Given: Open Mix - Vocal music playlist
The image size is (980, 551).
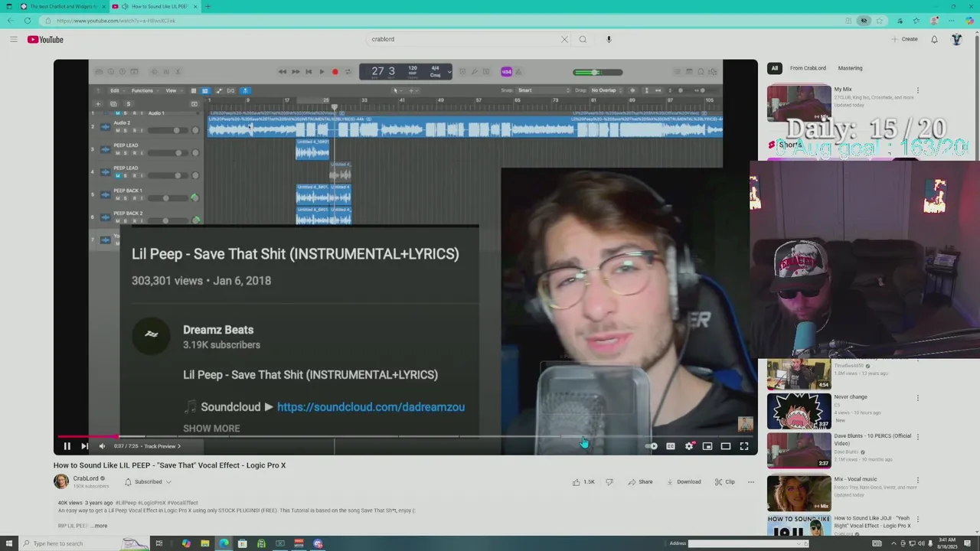Looking at the screenshot, I should 799,493.
